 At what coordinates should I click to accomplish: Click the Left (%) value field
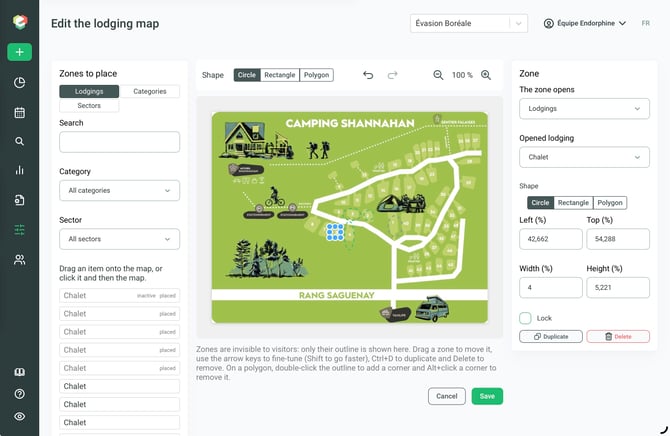[x=551, y=239]
